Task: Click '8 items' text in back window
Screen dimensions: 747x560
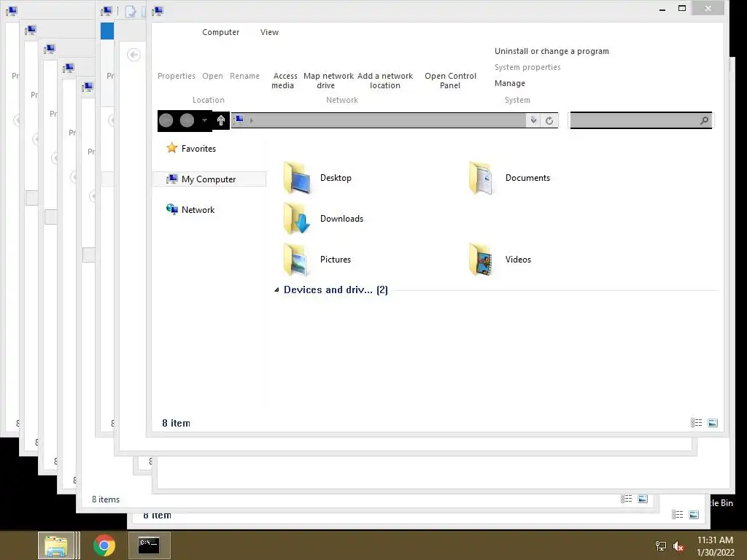Action: point(106,499)
